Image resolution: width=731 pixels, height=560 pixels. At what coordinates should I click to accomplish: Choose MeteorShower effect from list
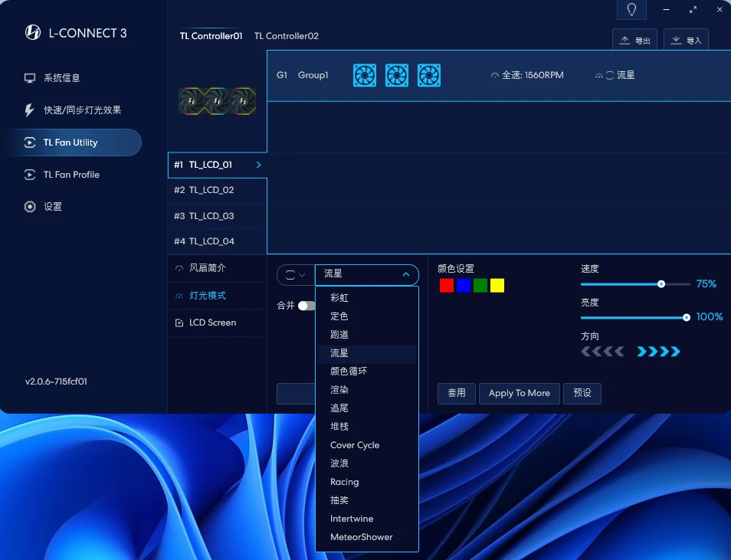[x=367, y=537]
